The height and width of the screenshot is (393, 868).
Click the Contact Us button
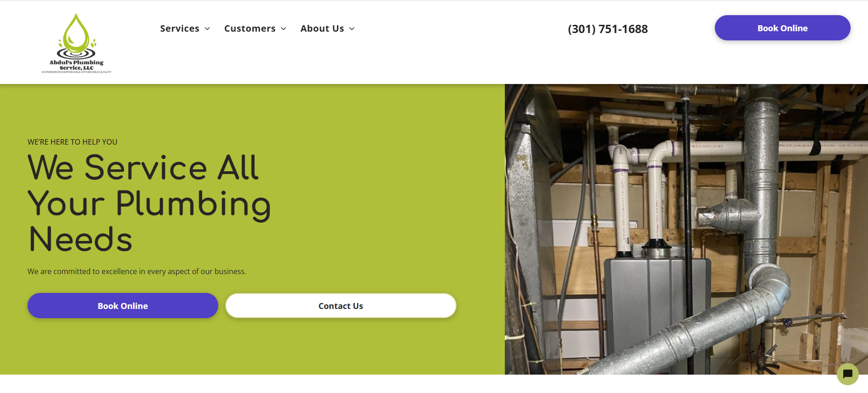tap(341, 306)
